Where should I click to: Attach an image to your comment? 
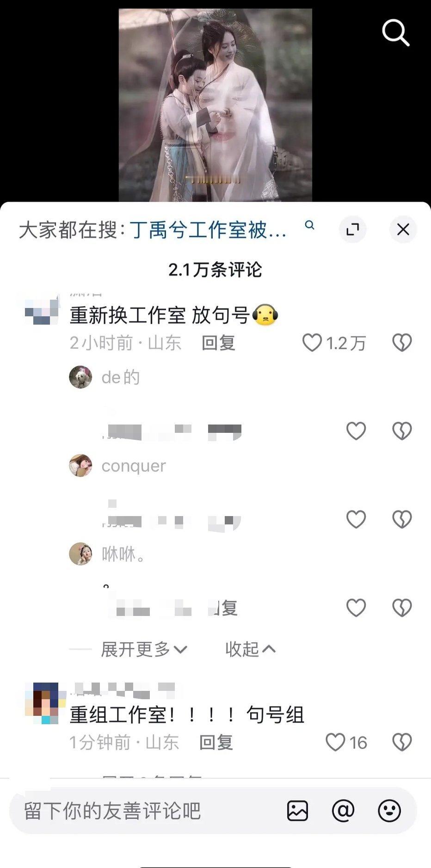[297, 811]
